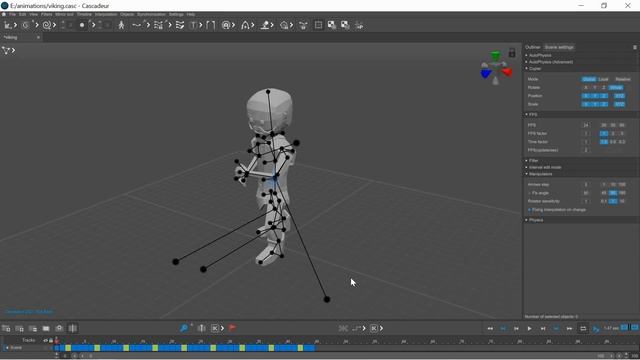Image resolution: width=640 pixels, height=360 pixels.
Task: Select first green keyframe on Scene track
Action: [68, 348]
